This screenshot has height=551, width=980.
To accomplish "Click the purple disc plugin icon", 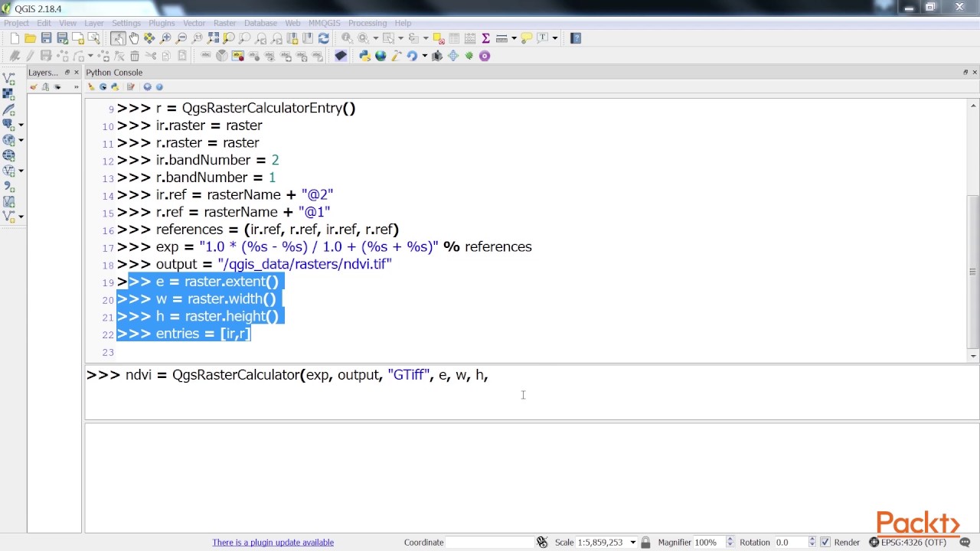I will click(x=485, y=56).
